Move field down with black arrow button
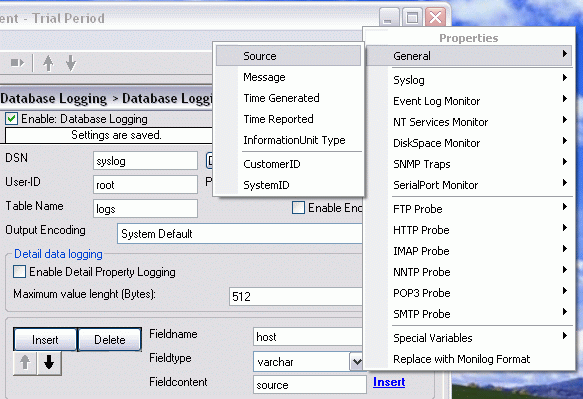This screenshot has height=399, width=583. pos(49,363)
